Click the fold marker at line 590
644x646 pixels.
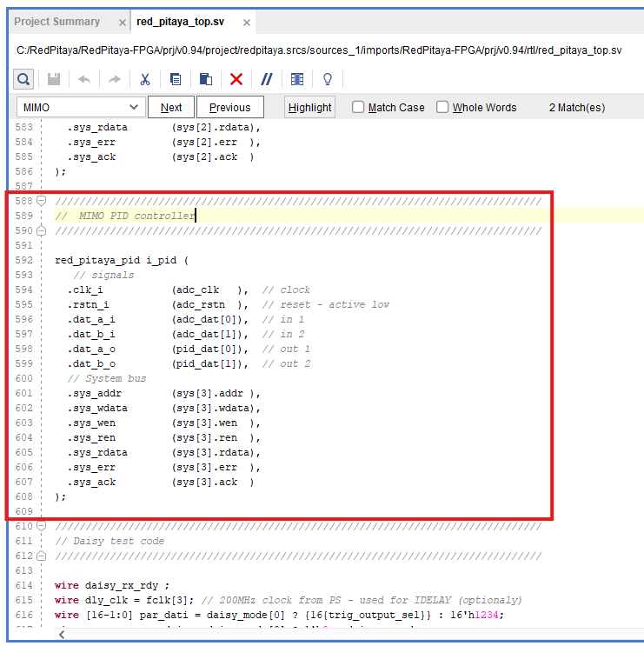(41, 230)
